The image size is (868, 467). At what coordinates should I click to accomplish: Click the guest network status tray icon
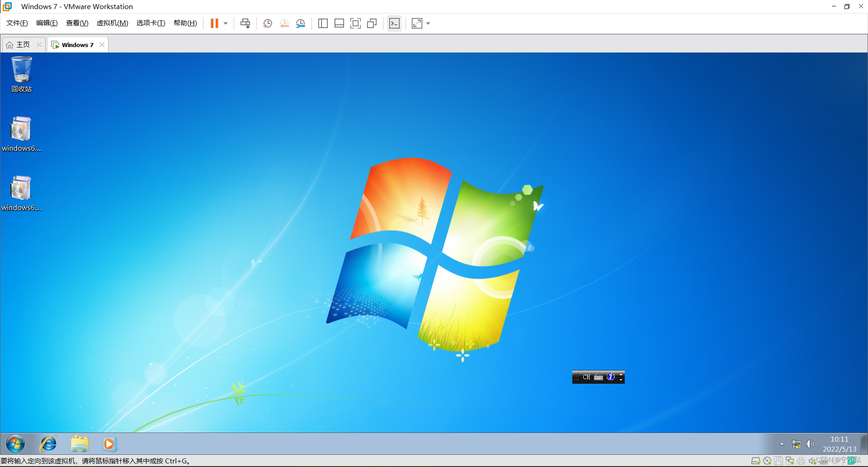797,444
